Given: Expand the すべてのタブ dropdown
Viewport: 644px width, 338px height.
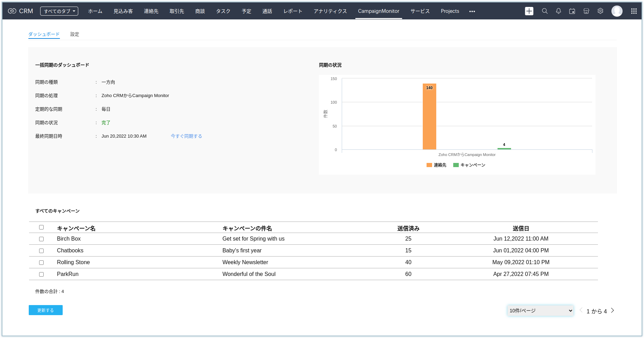Looking at the screenshot, I should (x=59, y=11).
